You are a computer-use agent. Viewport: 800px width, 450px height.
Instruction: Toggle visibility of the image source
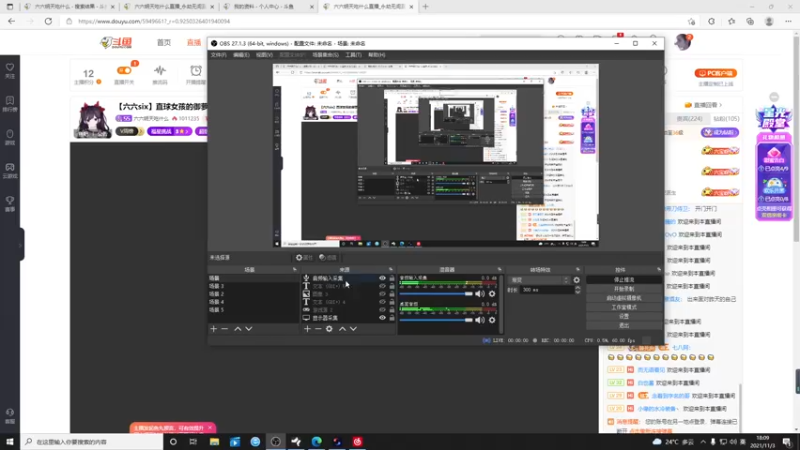coord(382,294)
